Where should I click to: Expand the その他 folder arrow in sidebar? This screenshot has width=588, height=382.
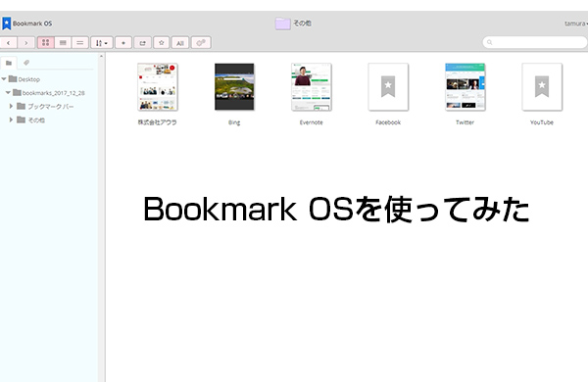point(11,119)
